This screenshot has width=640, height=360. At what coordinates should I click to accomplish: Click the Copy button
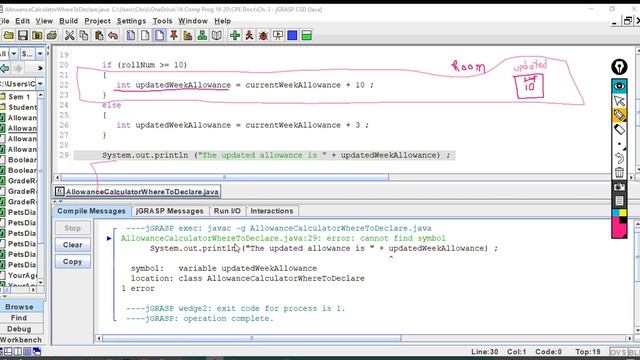72,262
